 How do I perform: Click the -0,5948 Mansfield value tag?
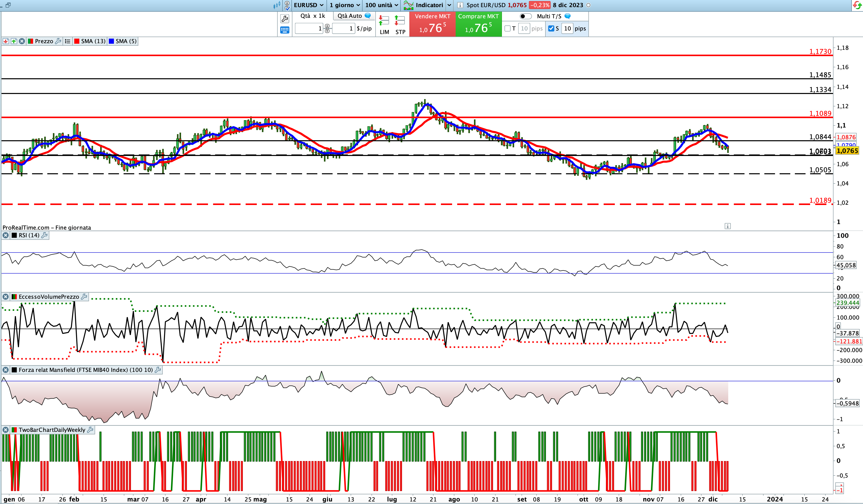(x=847, y=403)
